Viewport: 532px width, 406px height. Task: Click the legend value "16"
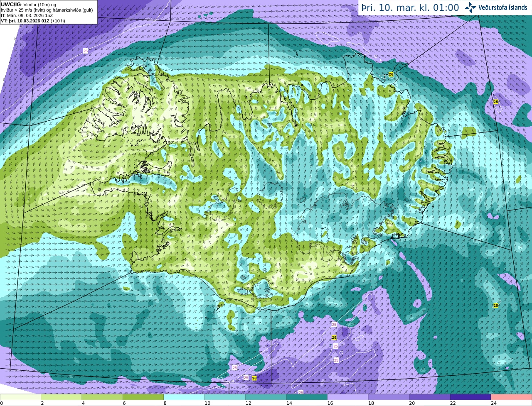point(330,403)
